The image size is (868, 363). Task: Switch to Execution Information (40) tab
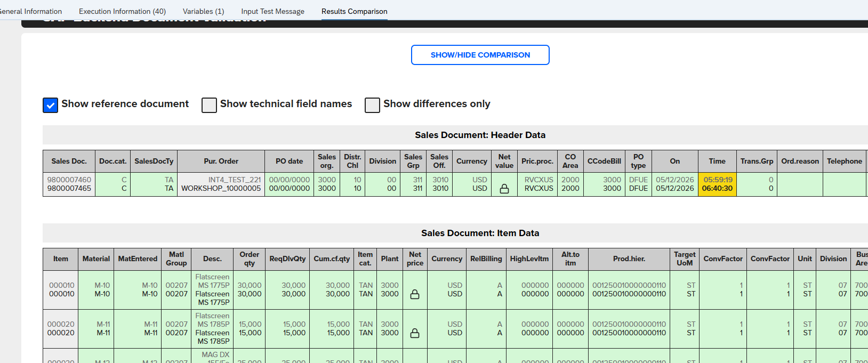(x=122, y=11)
